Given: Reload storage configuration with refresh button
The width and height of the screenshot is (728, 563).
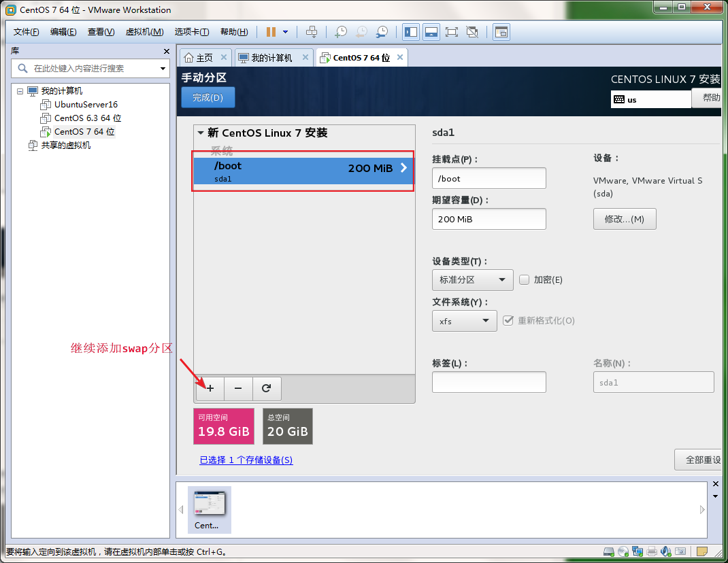Looking at the screenshot, I should pos(267,388).
